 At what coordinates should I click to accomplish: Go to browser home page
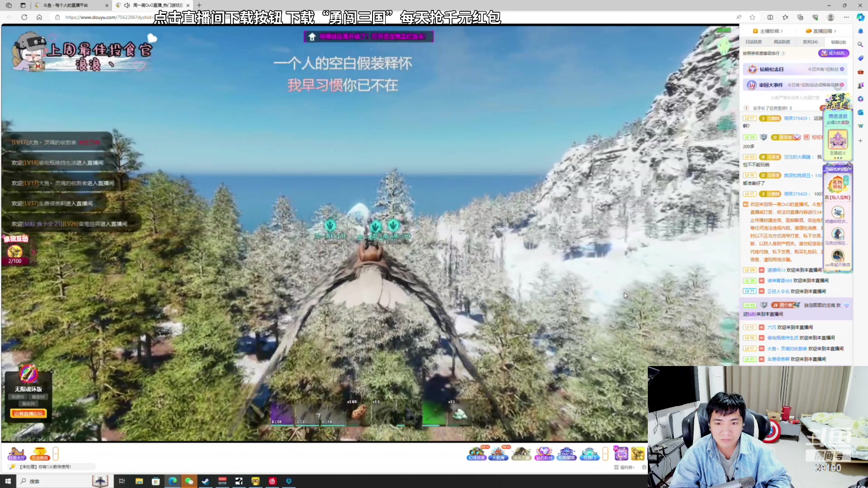pyautogui.click(x=39, y=17)
